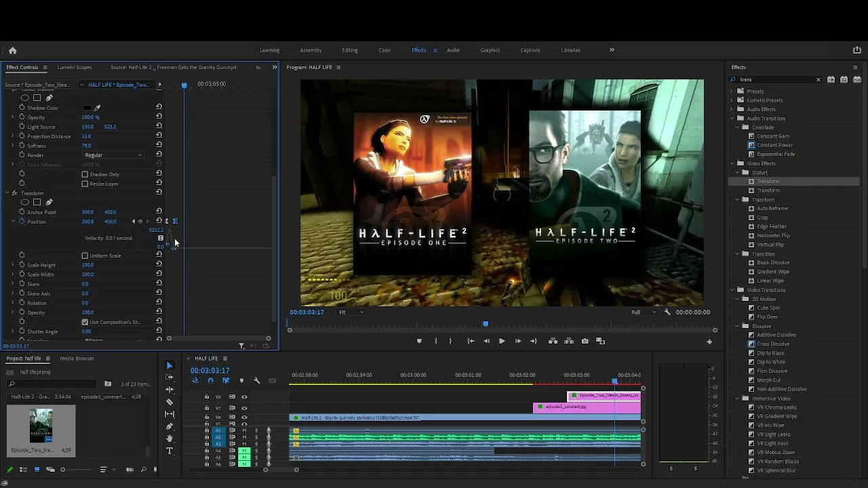Go to the Home screen icon
This screenshot has height=488, width=868.
click(12, 50)
